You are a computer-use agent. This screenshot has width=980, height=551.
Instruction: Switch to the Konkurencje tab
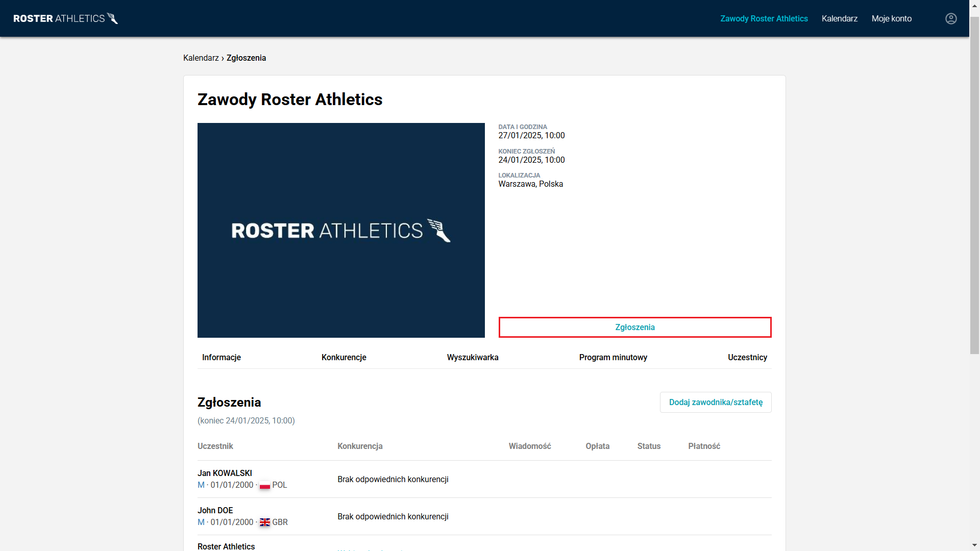tap(344, 358)
